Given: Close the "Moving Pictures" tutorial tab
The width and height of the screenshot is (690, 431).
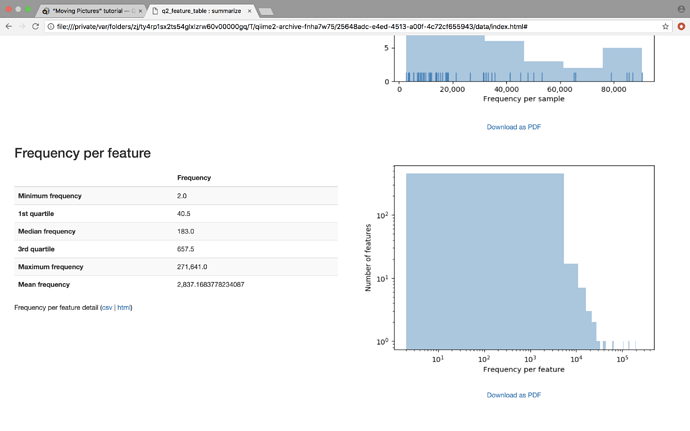Looking at the screenshot, I should click(140, 11).
